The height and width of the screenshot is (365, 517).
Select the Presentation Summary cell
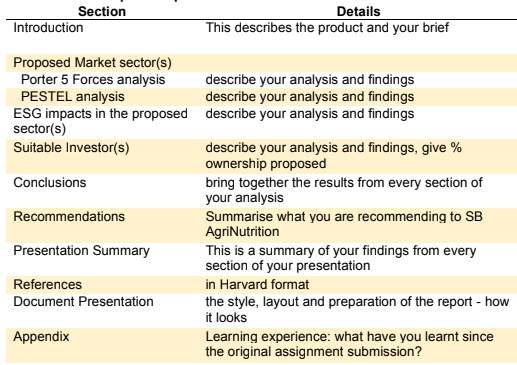[82, 251]
